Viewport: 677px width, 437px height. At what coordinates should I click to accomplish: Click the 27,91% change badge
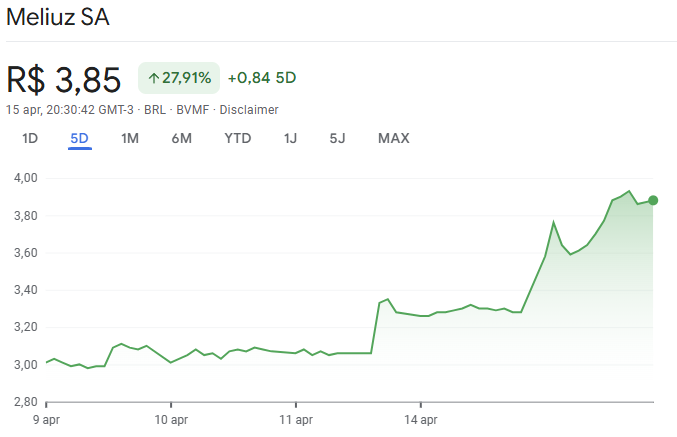[178, 78]
